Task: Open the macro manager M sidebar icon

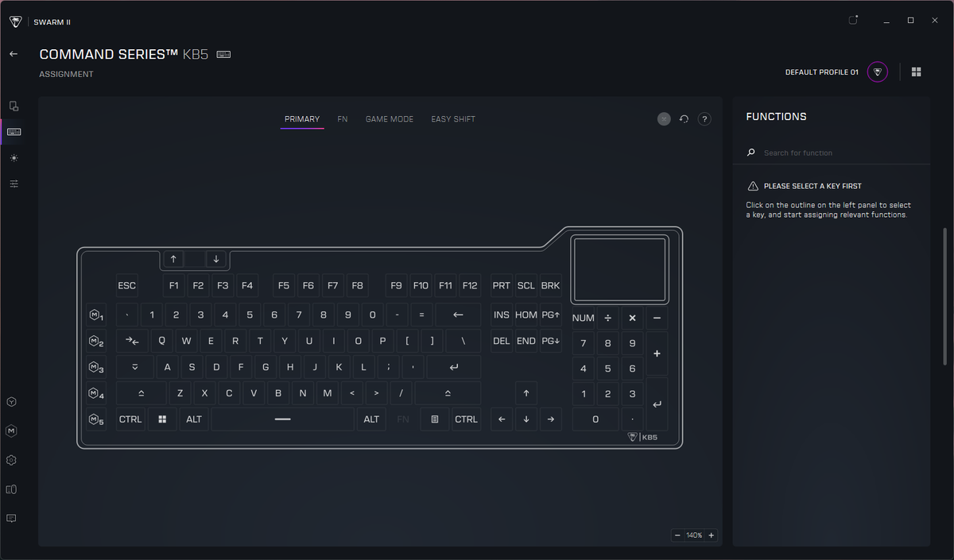Action: 12,431
